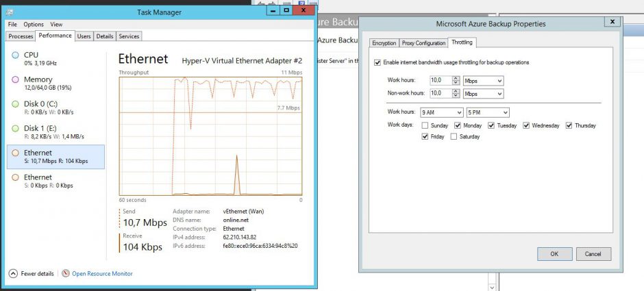The width and height of the screenshot is (644, 291).
Task: Open the Work hours Mbps unit dropdown
Action: [x=483, y=81]
